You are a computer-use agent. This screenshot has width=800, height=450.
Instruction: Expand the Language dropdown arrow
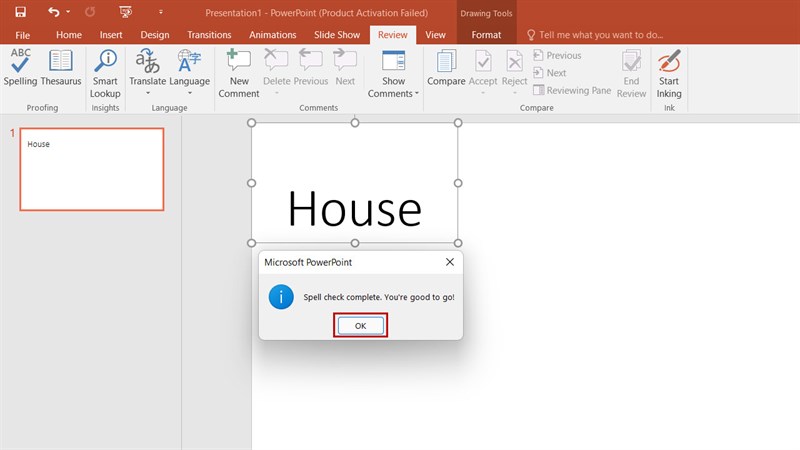click(x=189, y=93)
